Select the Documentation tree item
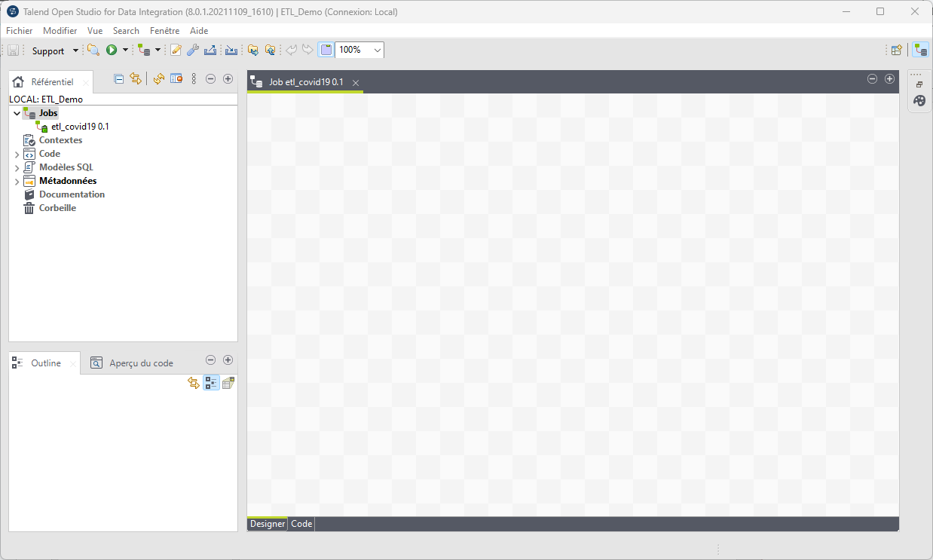933x560 pixels. pyautogui.click(x=72, y=194)
